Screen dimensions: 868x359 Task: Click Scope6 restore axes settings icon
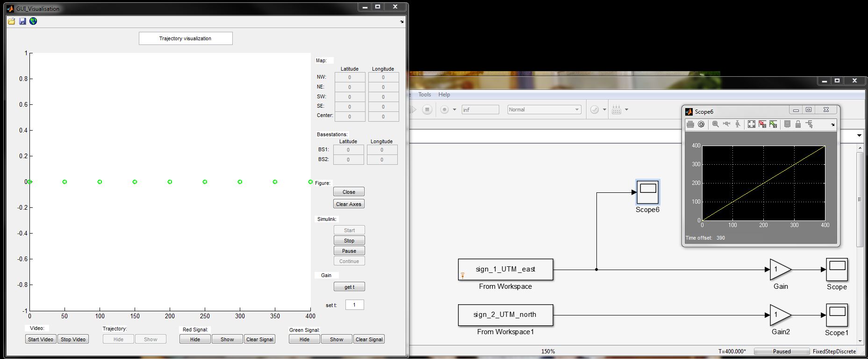pyautogui.click(x=773, y=125)
